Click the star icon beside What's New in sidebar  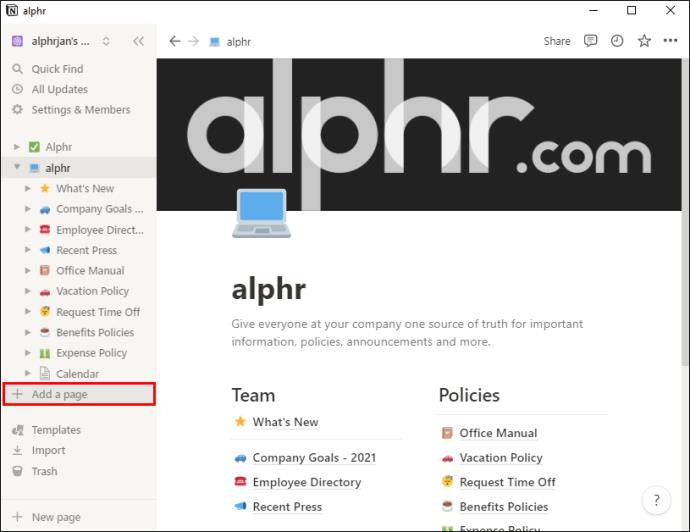[44, 188]
